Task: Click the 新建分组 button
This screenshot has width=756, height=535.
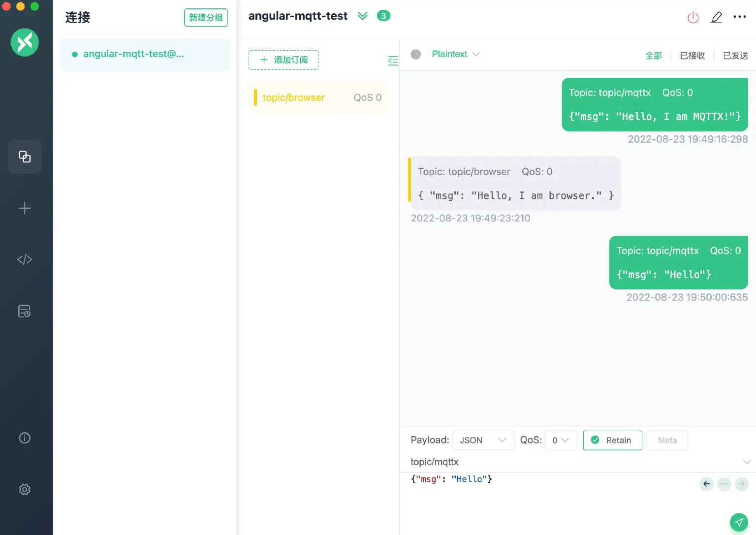Action: point(206,17)
